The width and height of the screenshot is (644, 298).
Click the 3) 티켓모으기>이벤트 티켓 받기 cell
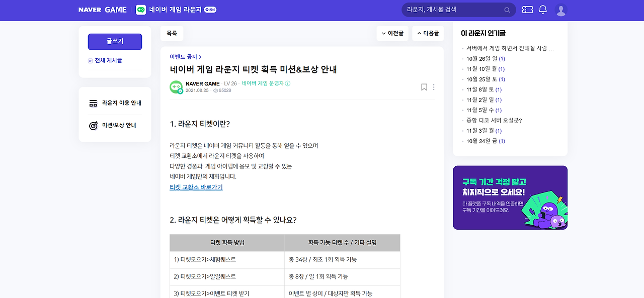pos(227,292)
